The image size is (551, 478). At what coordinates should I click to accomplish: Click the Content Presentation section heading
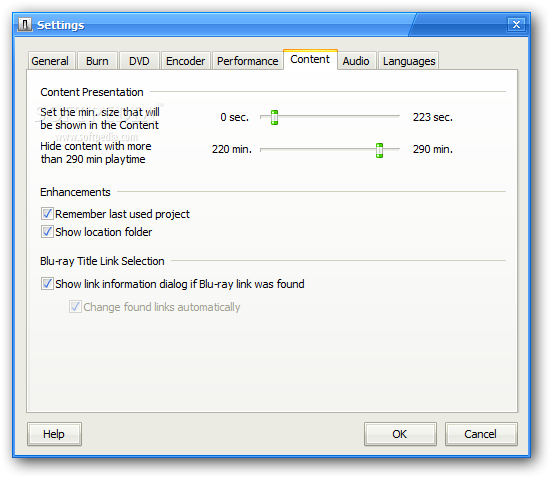pyautogui.click(x=92, y=92)
